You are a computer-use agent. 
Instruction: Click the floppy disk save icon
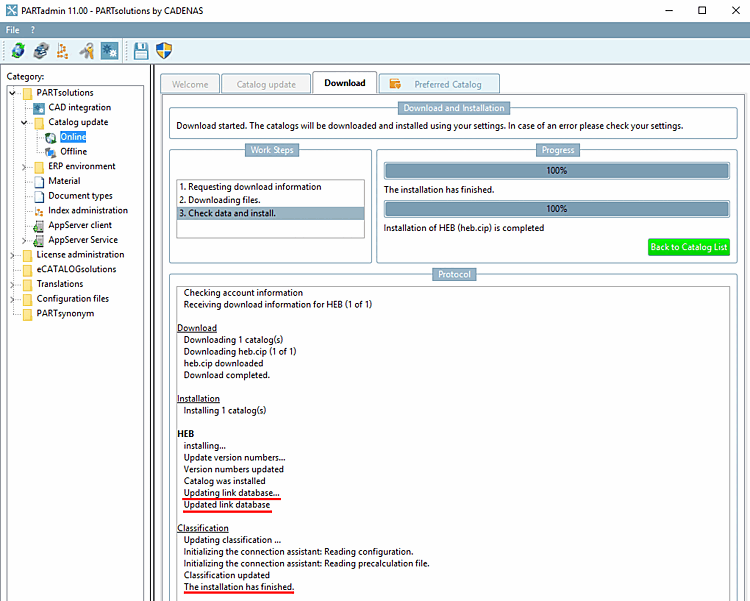[x=141, y=50]
